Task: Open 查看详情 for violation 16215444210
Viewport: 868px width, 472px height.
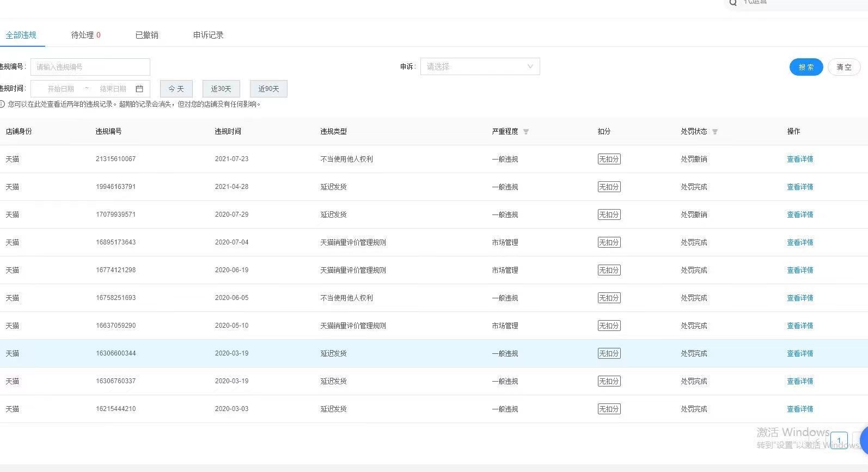Action: tap(800, 409)
